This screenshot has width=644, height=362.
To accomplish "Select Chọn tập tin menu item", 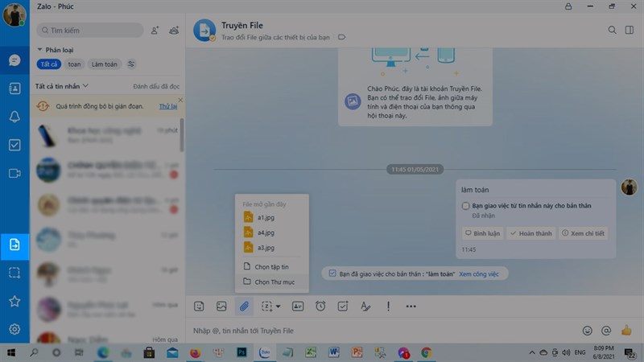I will 272,267.
